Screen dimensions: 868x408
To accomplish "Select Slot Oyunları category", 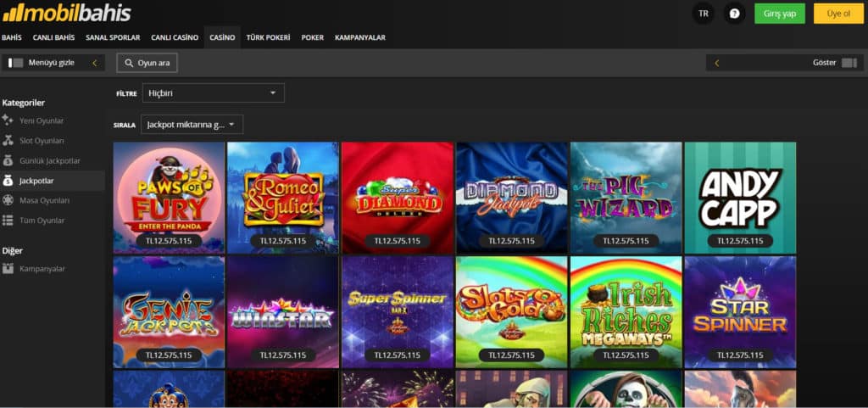I will point(42,141).
